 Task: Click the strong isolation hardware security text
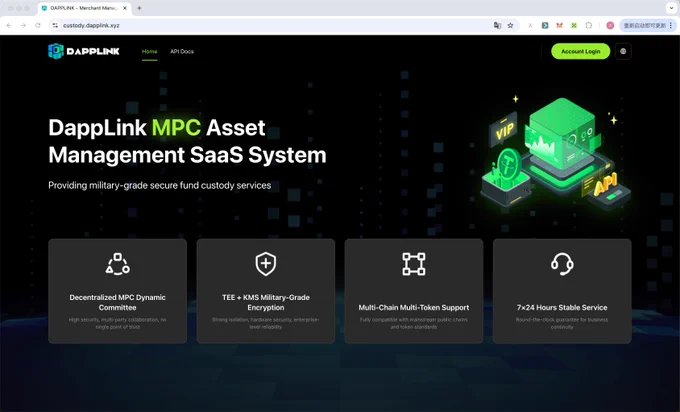pyautogui.click(x=266, y=323)
